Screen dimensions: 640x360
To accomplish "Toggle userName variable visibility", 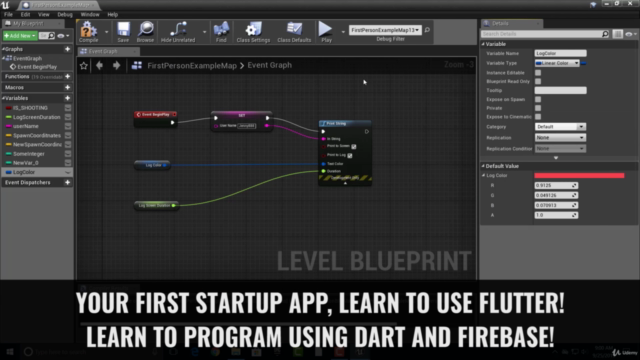I will (x=68, y=126).
